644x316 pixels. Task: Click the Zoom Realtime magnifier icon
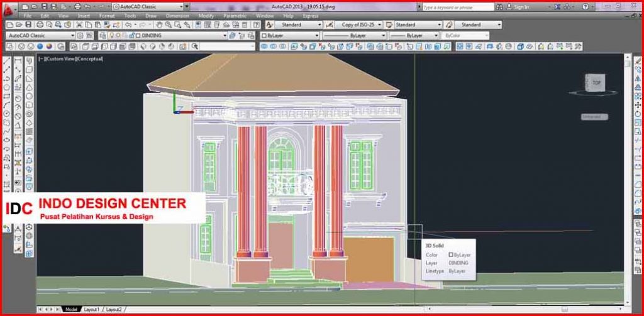169,25
